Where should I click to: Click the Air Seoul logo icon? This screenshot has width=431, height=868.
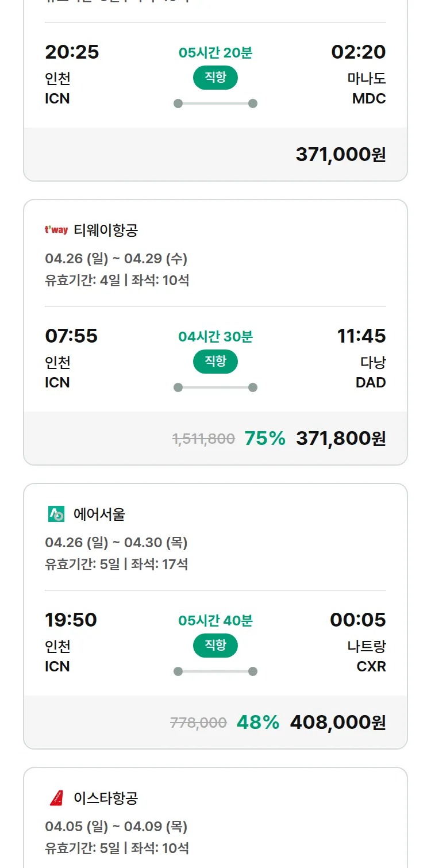tap(56, 514)
